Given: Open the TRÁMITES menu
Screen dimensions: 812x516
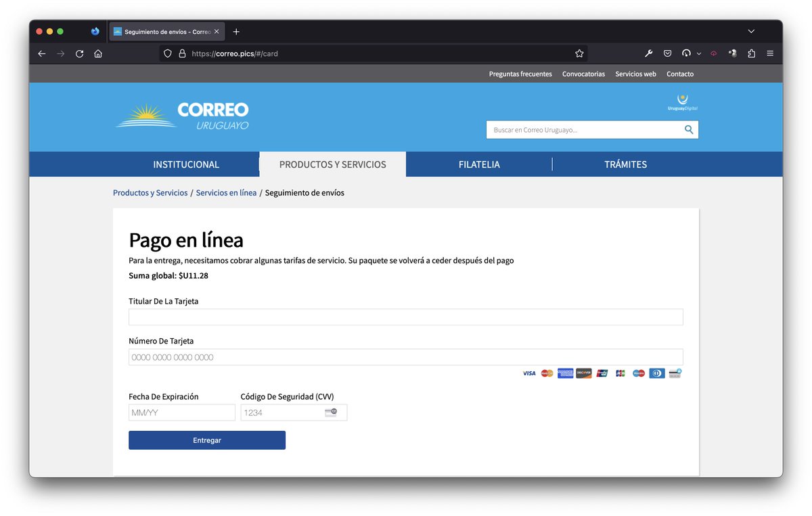Looking at the screenshot, I should pyautogui.click(x=625, y=164).
